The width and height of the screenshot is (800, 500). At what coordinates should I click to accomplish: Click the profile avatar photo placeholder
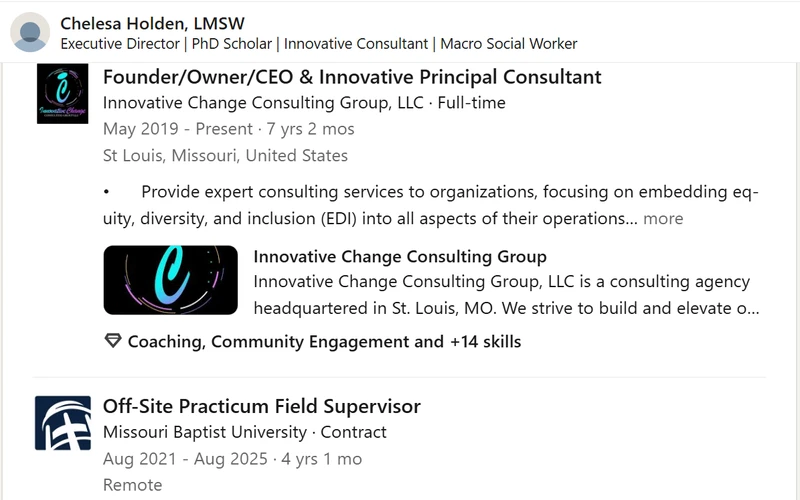coord(30,32)
